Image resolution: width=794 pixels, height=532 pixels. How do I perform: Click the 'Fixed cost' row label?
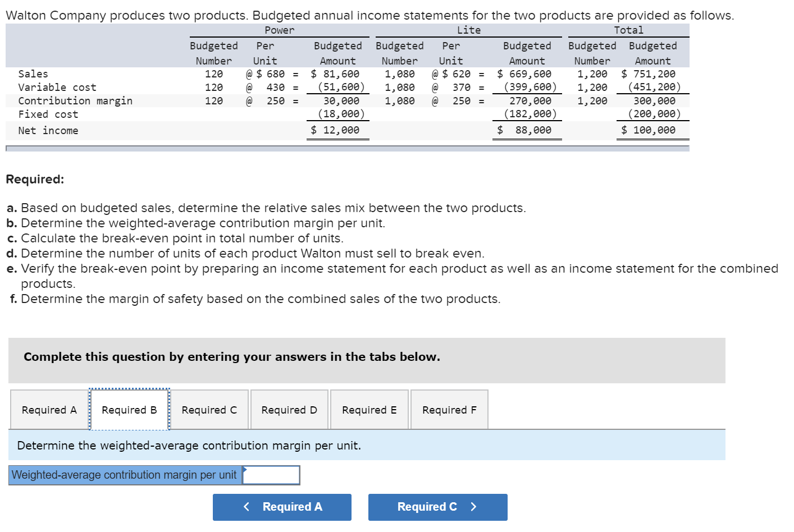point(48,114)
